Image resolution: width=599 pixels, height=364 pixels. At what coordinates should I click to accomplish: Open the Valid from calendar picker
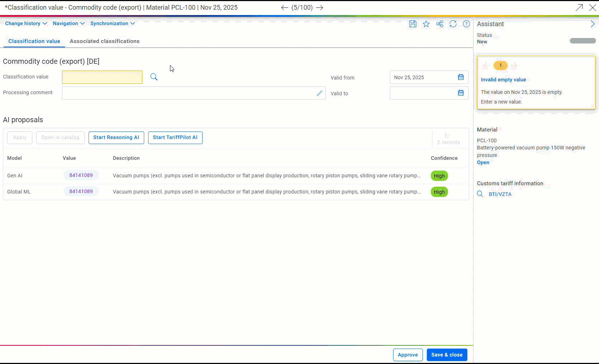tap(461, 77)
